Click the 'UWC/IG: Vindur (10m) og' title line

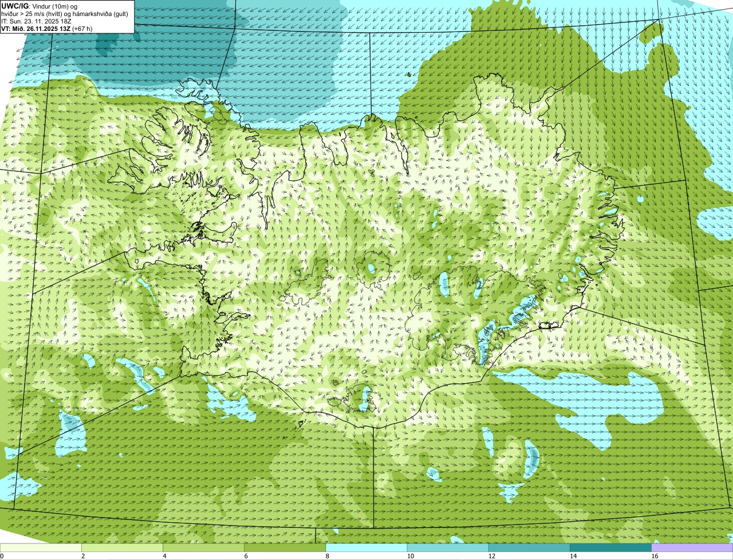(x=40, y=6)
